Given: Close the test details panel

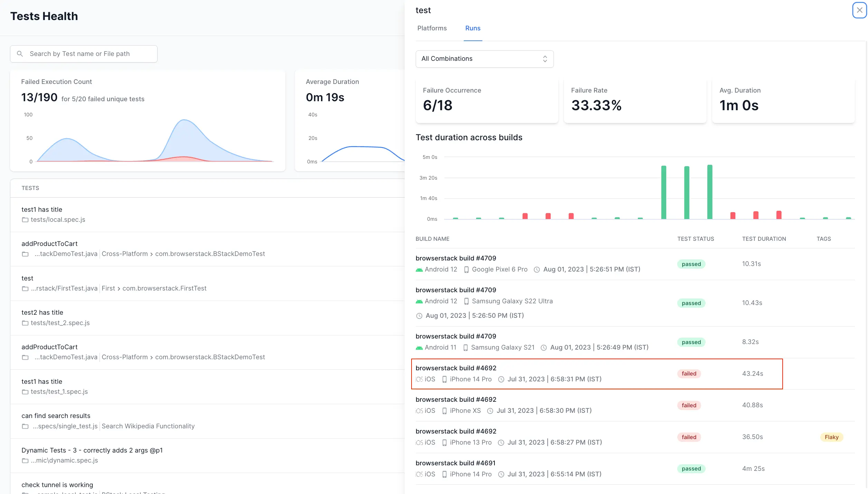Looking at the screenshot, I should coord(859,10).
